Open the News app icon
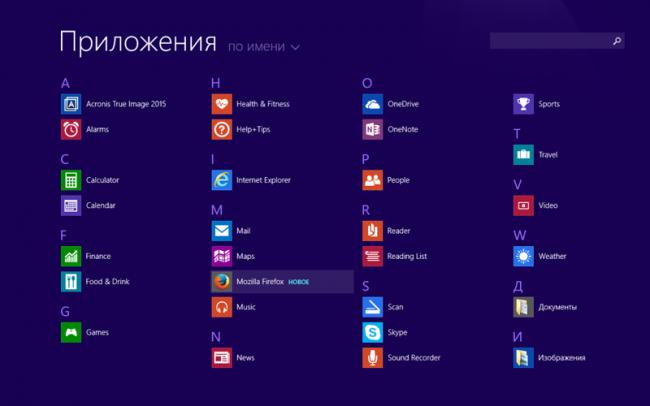 (222, 357)
